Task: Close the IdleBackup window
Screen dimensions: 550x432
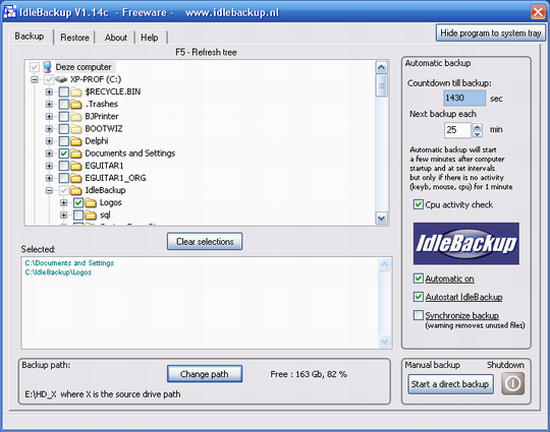Action: [538, 12]
